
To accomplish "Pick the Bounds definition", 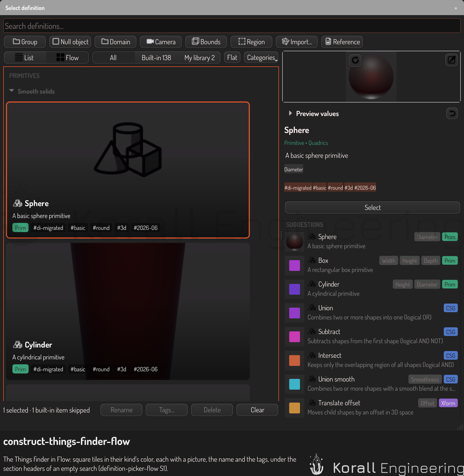I will coord(206,42).
